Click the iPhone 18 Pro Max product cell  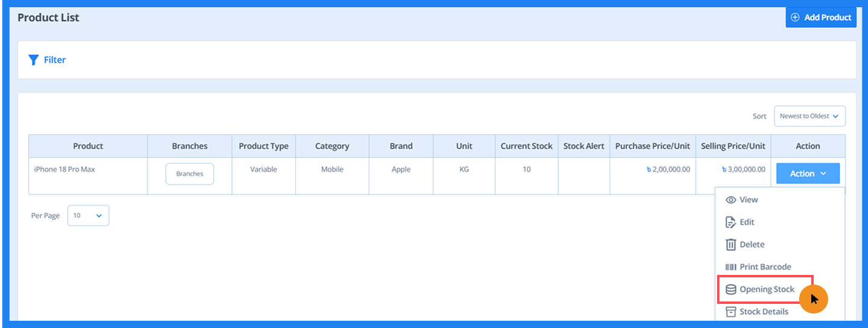pos(65,169)
